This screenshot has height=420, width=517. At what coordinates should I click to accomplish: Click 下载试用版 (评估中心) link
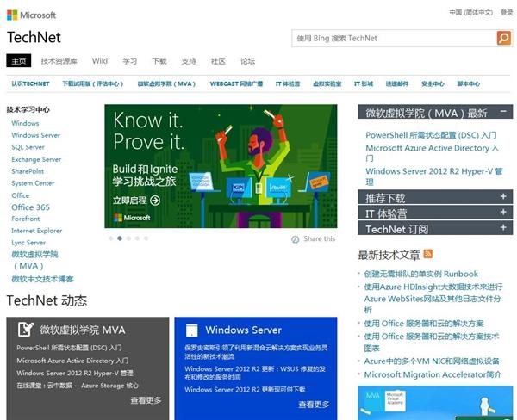(x=93, y=83)
